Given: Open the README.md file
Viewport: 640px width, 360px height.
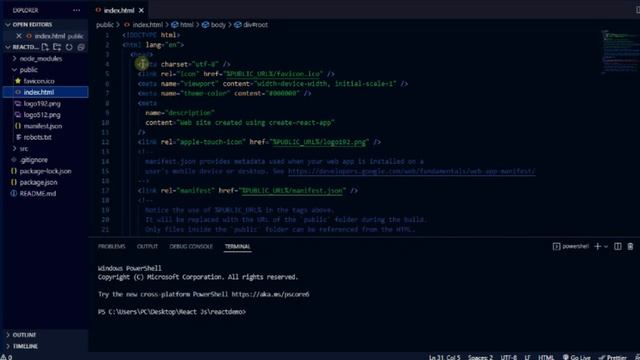Looking at the screenshot, I should pyautogui.click(x=38, y=193).
